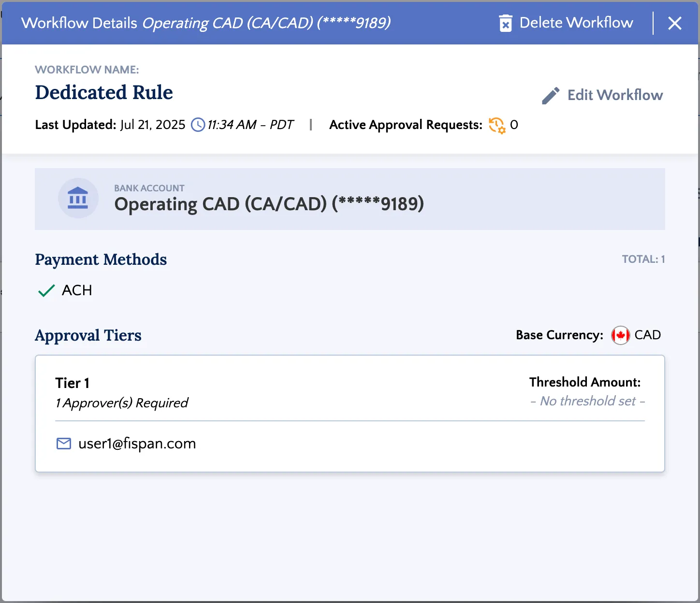Click the Workflow Details title in header

(79, 23)
